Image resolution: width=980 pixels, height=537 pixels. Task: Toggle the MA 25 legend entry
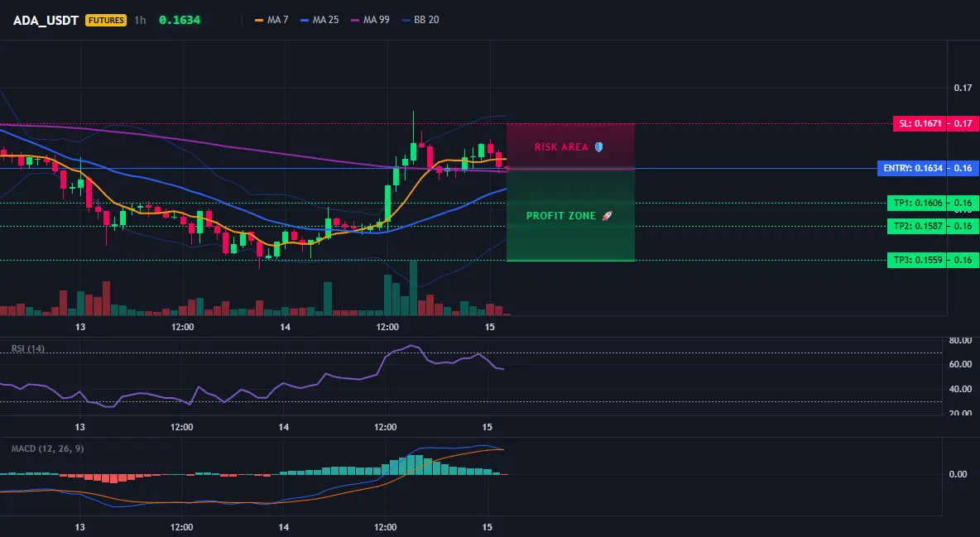click(319, 20)
